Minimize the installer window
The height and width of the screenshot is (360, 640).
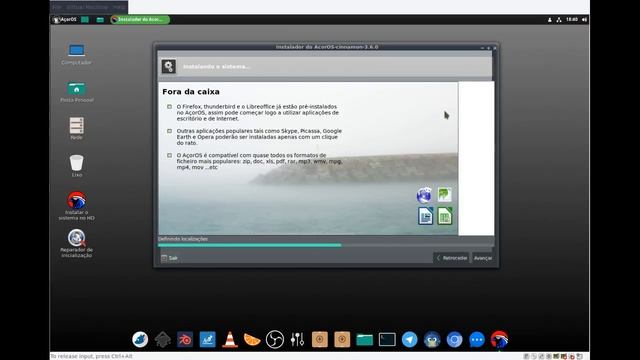click(482, 48)
